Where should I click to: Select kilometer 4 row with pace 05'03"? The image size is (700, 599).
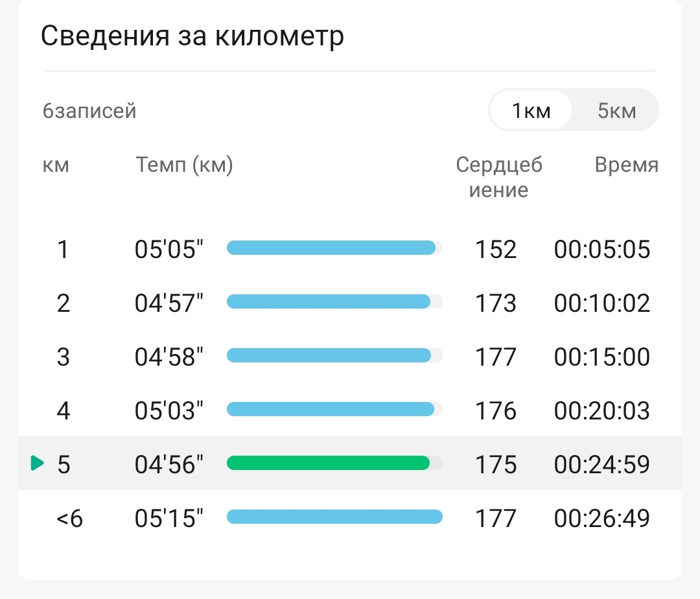pos(350,410)
